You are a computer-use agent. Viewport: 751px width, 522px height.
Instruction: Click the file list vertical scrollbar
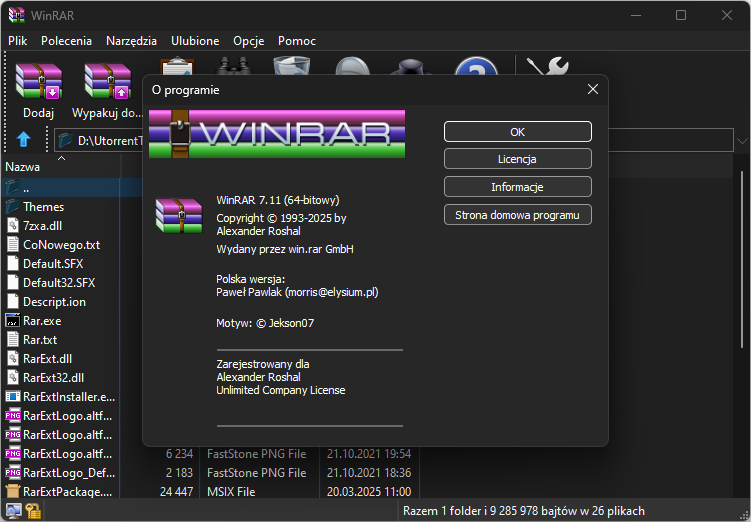(742, 259)
